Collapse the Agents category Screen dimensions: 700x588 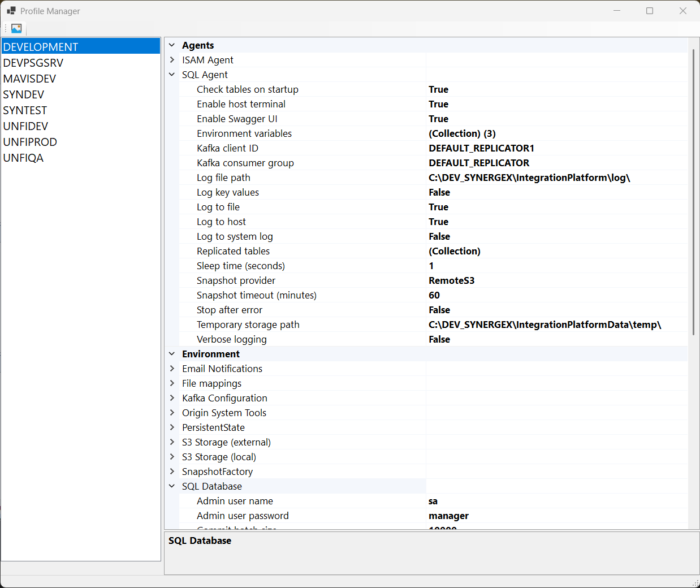pyautogui.click(x=172, y=45)
